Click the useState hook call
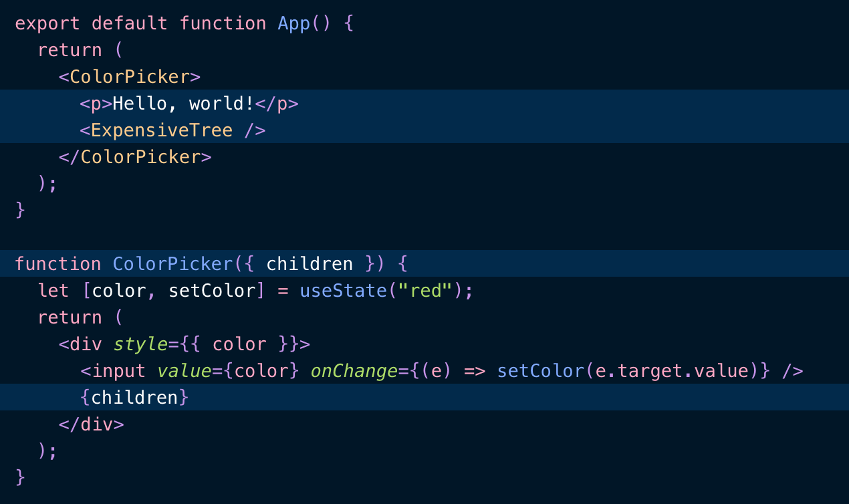This screenshot has width=849, height=504. click(342, 291)
